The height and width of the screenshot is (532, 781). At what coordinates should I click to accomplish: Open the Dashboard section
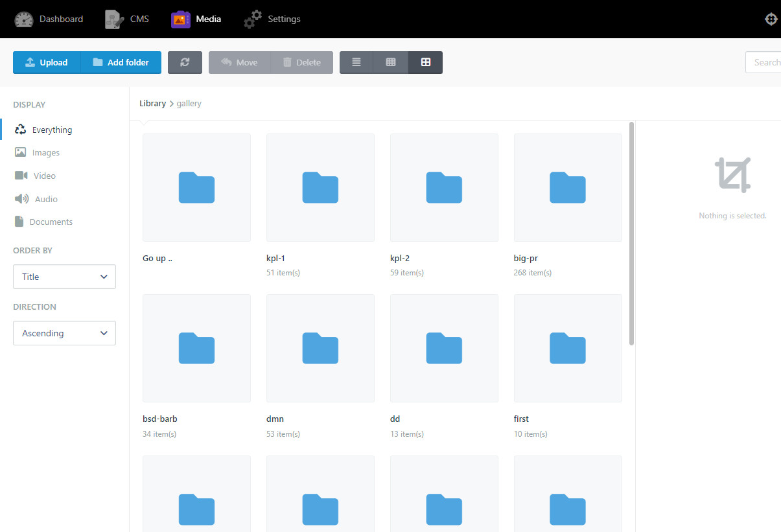pyautogui.click(x=49, y=19)
